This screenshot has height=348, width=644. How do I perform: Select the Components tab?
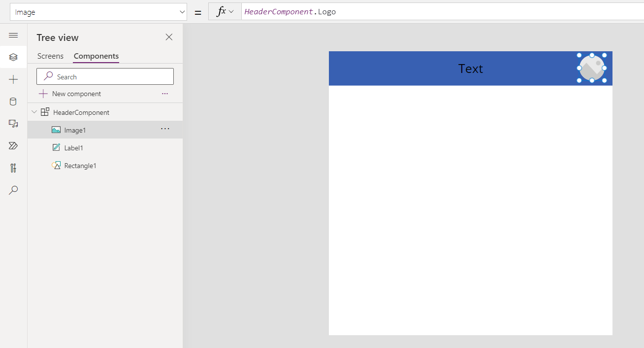tap(96, 56)
